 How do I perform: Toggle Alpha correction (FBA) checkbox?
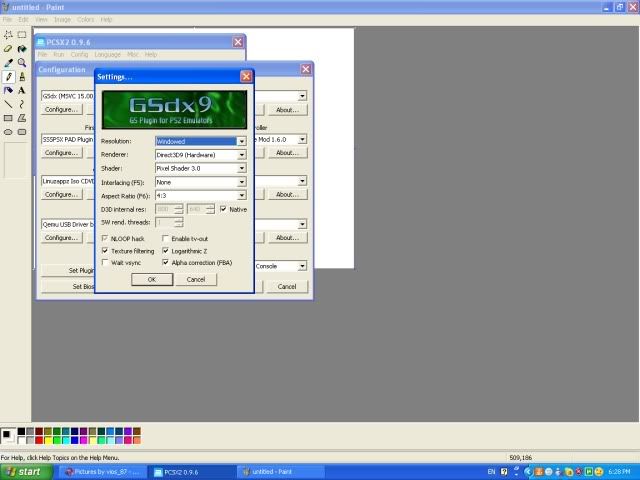coord(165,262)
